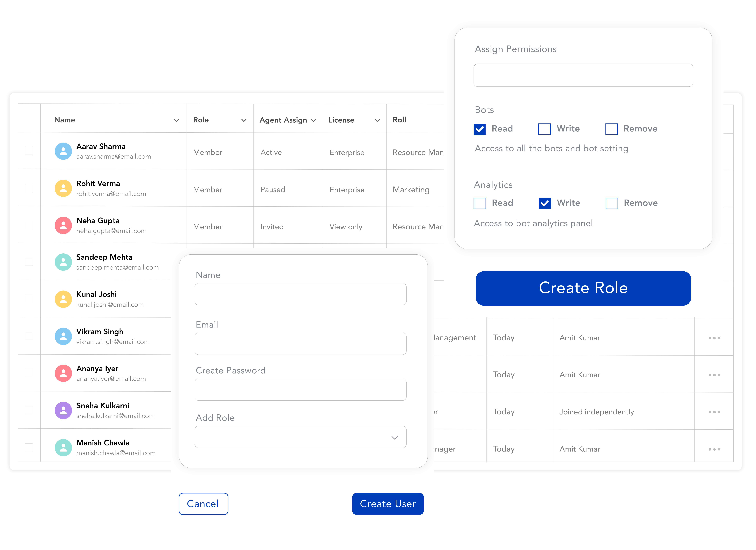Select Kunal Joshi row checkbox

tap(29, 299)
